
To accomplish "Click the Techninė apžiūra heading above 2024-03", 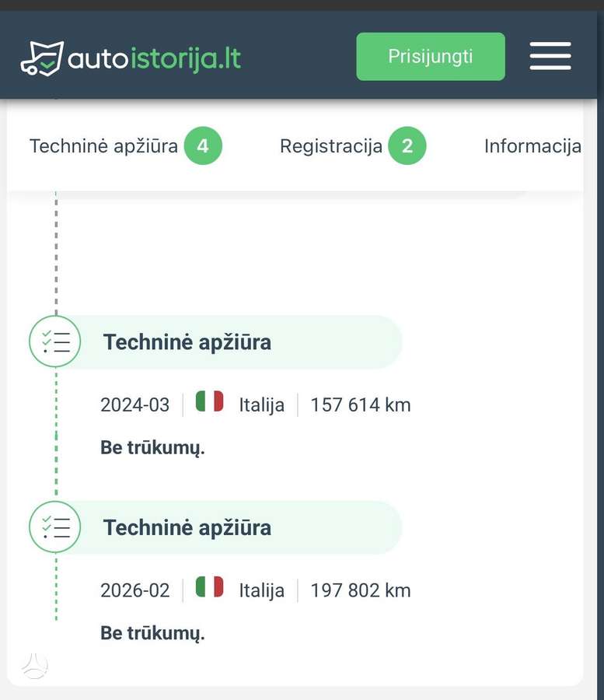I will (187, 342).
